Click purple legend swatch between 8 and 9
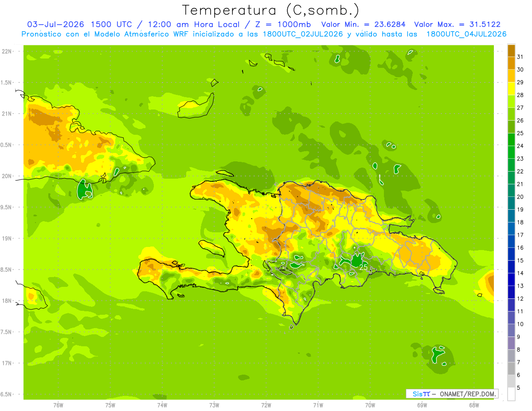The height and width of the screenshot is (411, 532). 511,343
